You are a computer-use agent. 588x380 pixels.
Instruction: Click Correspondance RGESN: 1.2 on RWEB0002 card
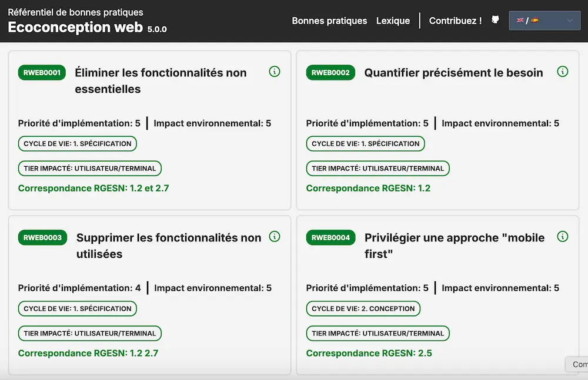click(368, 188)
